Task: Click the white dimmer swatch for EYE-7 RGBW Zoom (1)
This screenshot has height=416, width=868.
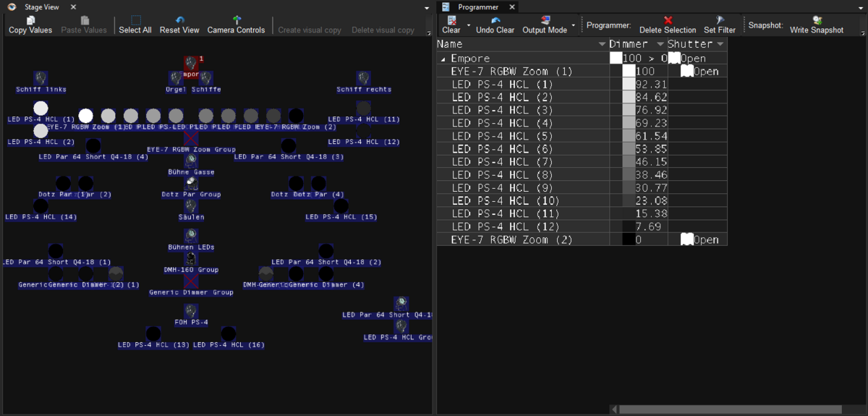Action: click(629, 71)
